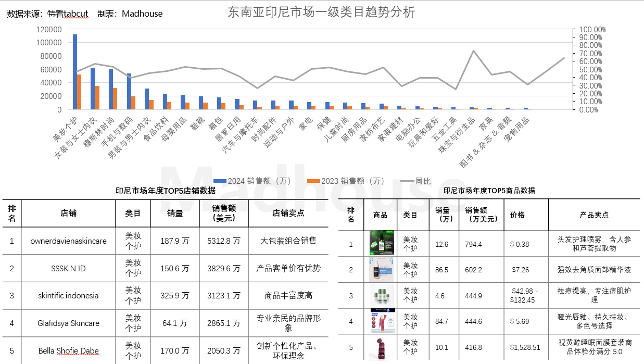Image resolution: width=644 pixels, height=364 pixels.
Task: Click the 商品丰富度高 cell
Action: tap(288, 295)
